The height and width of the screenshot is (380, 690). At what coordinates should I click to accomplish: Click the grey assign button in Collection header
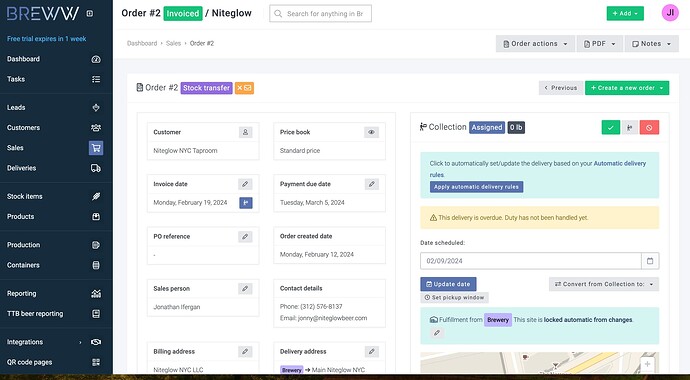click(x=630, y=128)
